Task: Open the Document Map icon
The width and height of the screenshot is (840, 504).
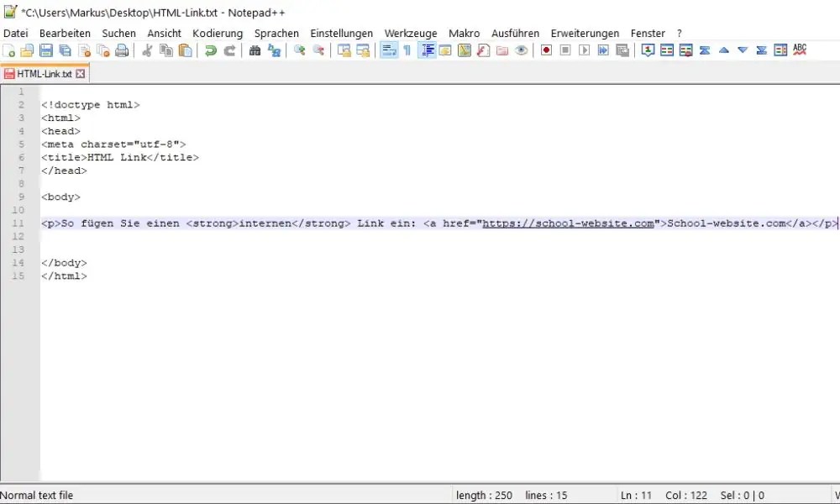Action: pos(465,50)
